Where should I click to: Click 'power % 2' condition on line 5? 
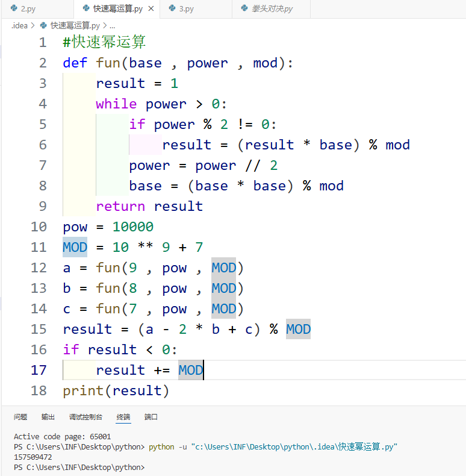point(191,124)
